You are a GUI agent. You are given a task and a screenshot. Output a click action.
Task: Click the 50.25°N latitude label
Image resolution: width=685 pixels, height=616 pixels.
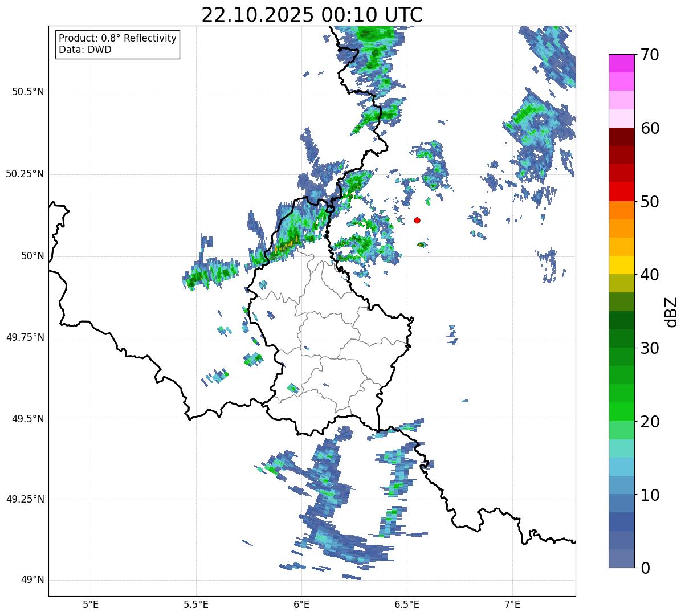tap(25, 174)
